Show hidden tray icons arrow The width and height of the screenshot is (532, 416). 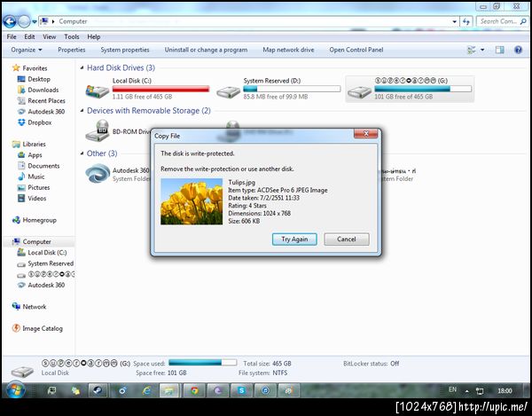(x=466, y=391)
